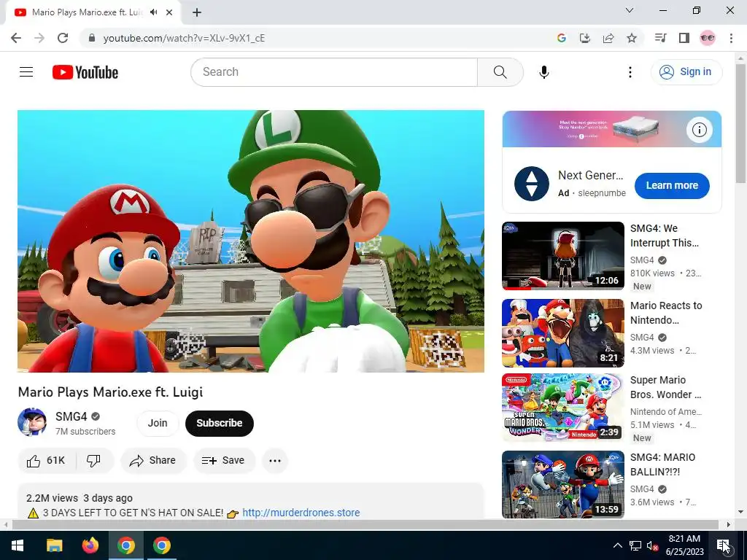Screen dimensions: 747x560
Task: Open more actions ellipsis below the video
Action: click(x=275, y=461)
